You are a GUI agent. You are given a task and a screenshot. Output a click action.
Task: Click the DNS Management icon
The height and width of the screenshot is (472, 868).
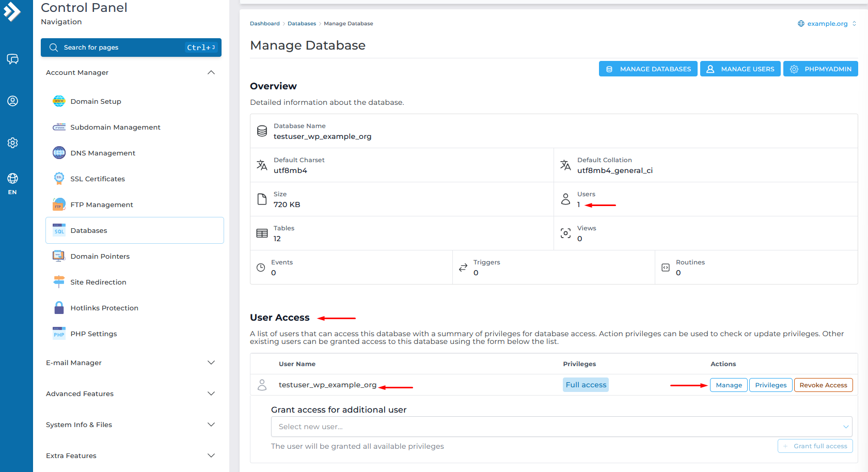(59, 153)
